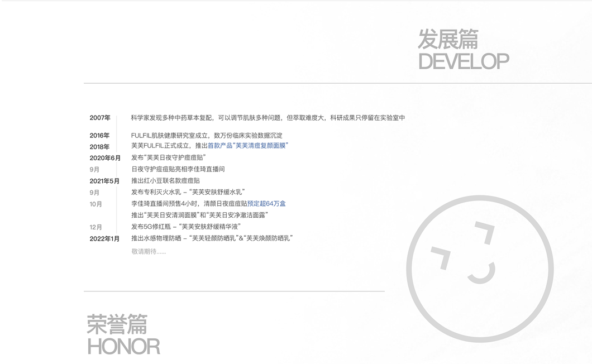Click the 敬请期待 text
The height and width of the screenshot is (364, 592).
pyautogui.click(x=149, y=252)
